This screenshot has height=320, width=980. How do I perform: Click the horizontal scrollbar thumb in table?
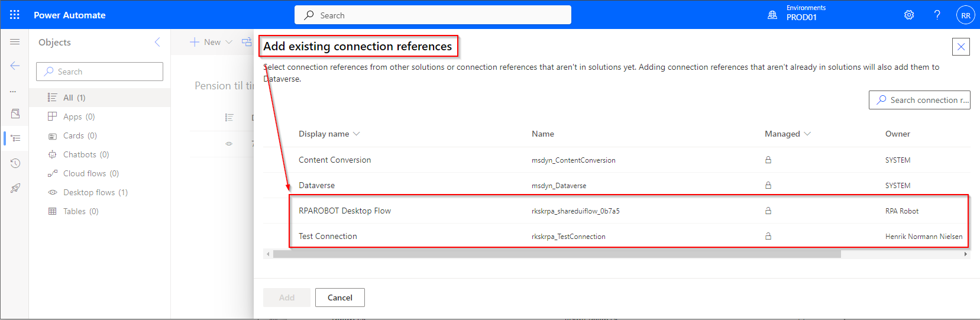tap(557, 254)
